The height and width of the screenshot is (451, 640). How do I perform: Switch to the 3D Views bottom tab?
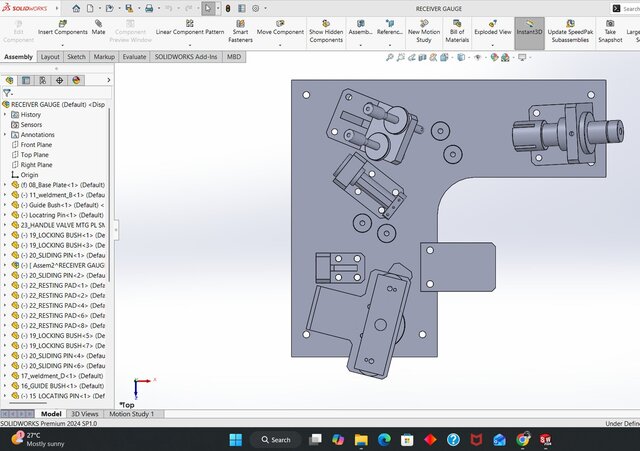[x=85, y=414]
